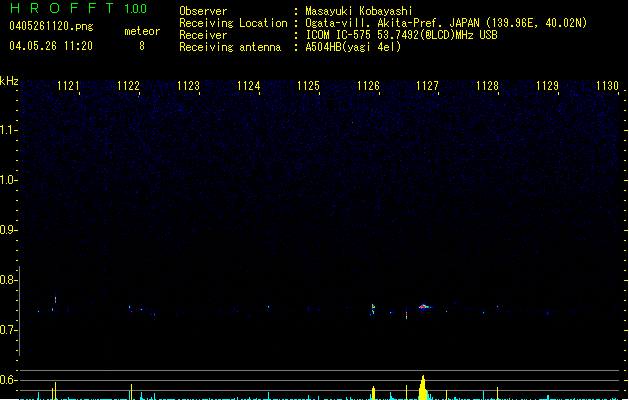Click frequency axis label 1.0
The width and height of the screenshot is (629, 400).
[x=7, y=180]
